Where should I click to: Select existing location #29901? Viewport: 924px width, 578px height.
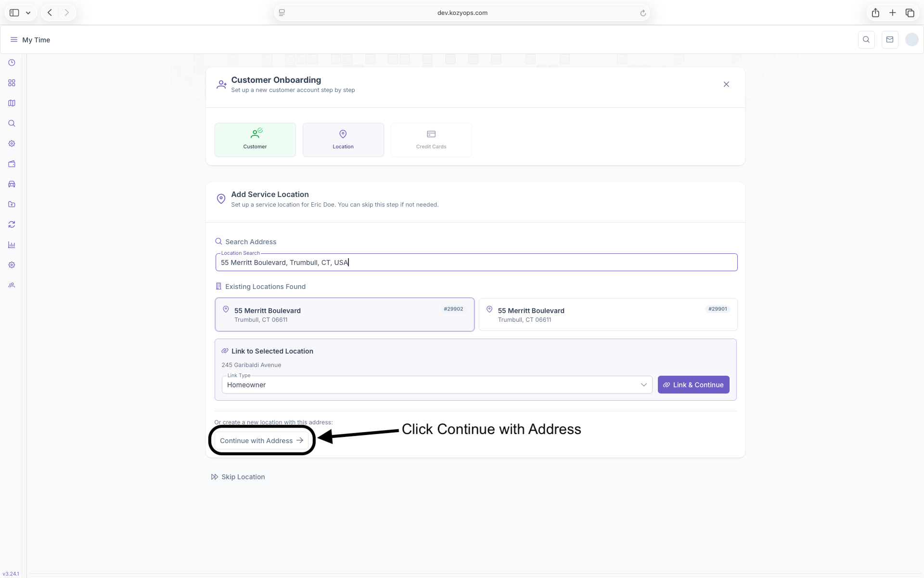coord(608,315)
